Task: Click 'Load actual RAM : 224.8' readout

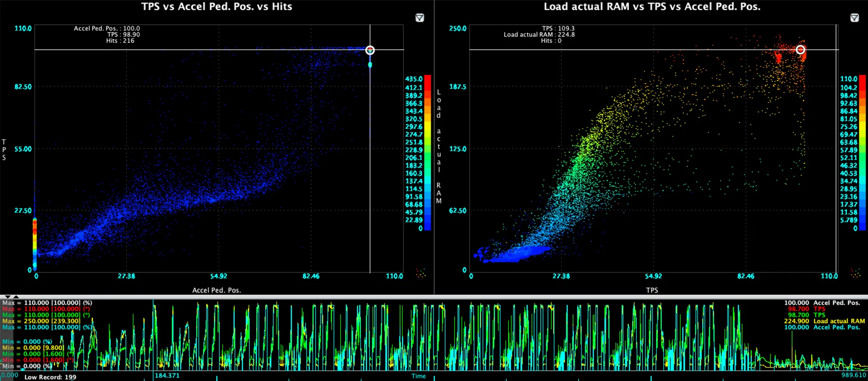Action: coord(539,34)
